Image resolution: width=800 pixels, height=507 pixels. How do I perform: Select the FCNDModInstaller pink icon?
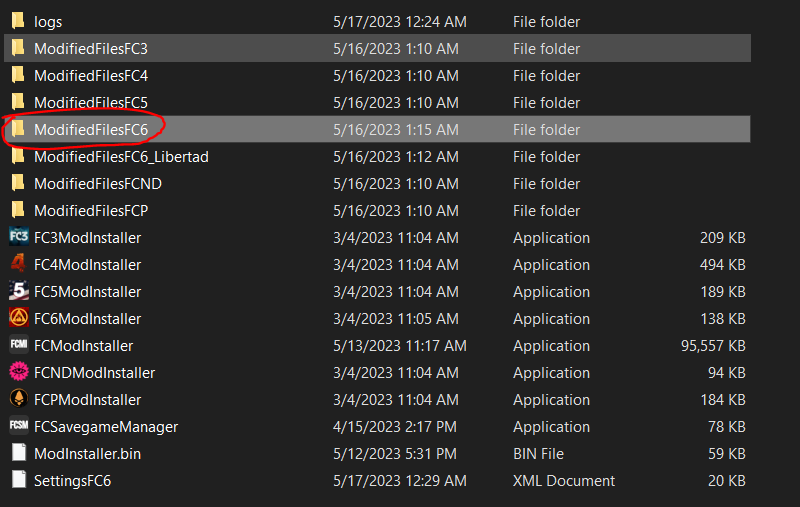pyautogui.click(x=18, y=372)
